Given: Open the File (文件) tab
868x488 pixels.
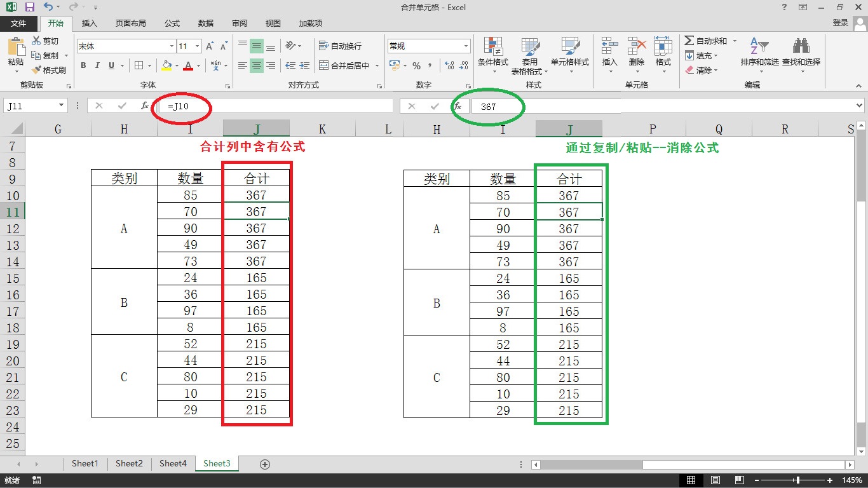Looking at the screenshot, I should tap(18, 23).
